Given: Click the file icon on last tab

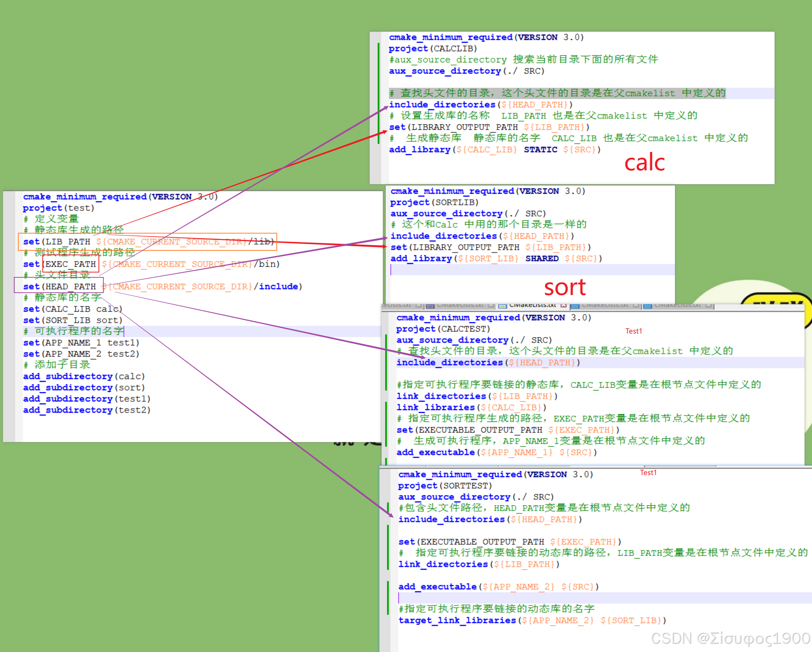Looking at the screenshot, I should (648, 306).
